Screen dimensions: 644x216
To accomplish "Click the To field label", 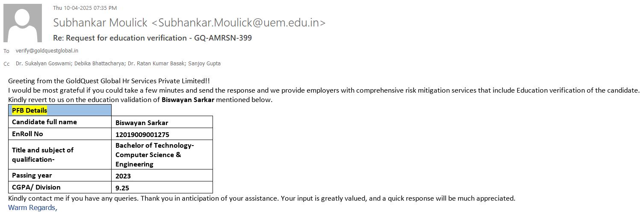I will [x=6, y=51].
